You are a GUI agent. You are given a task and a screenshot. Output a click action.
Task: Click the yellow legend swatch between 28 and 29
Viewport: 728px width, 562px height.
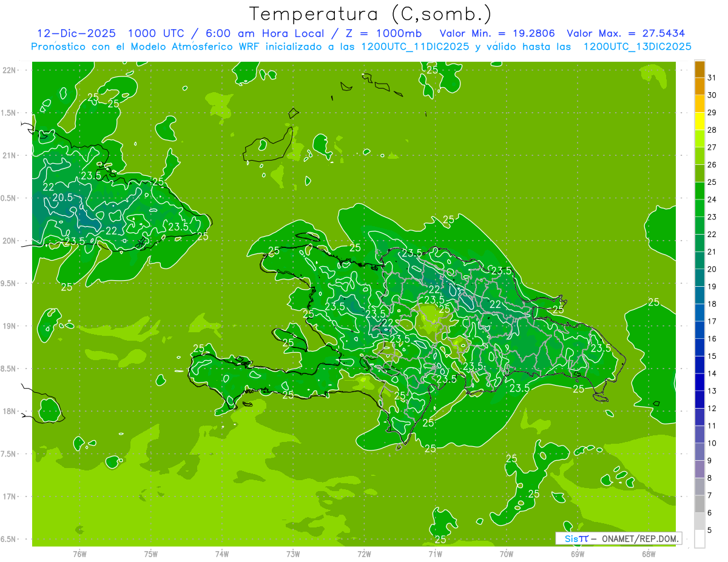[699, 121]
